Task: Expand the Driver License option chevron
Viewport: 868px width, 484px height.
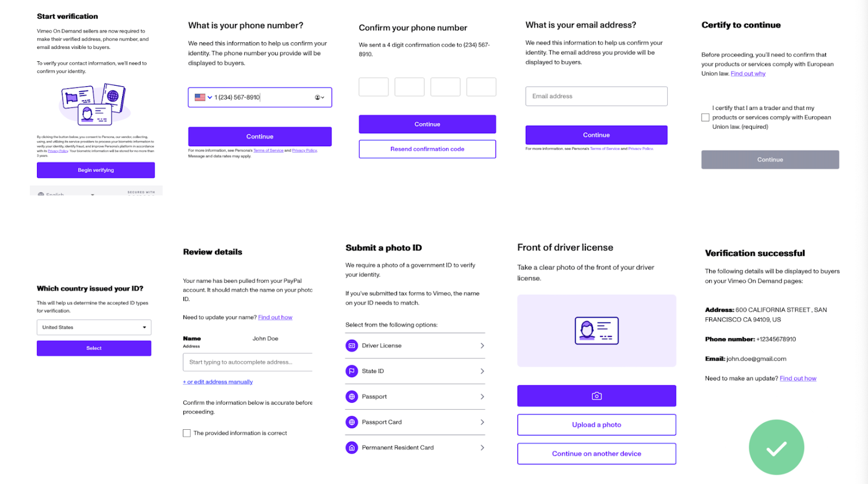Action: [482, 346]
